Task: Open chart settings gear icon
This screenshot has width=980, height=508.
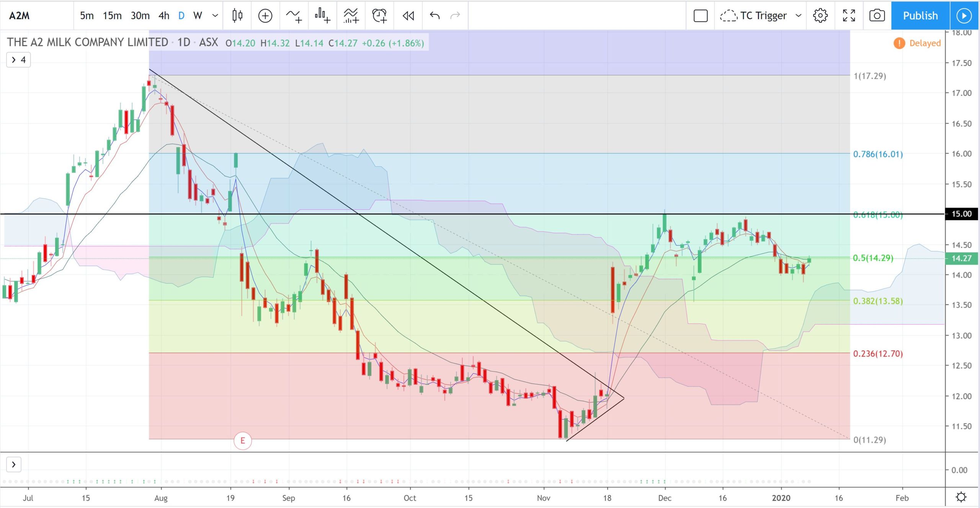Action: pos(820,16)
